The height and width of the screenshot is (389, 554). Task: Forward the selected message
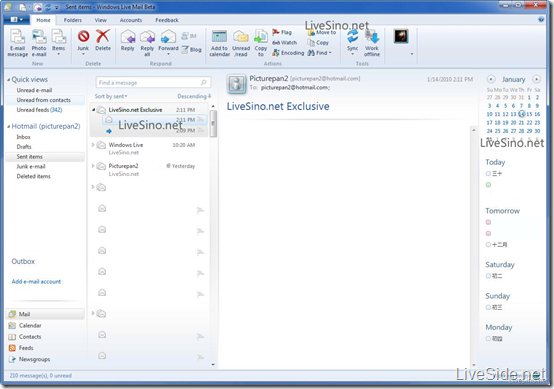[x=168, y=42]
